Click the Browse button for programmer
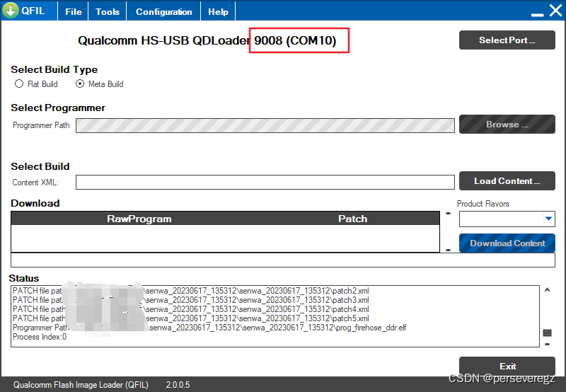The height and width of the screenshot is (392, 566). [507, 124]
